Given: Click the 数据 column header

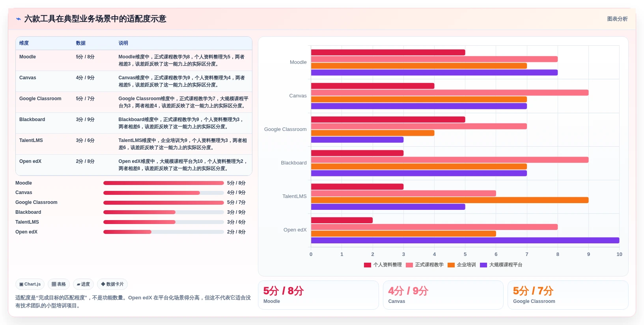Looking at the screenshot, I should tap(81, 43).
